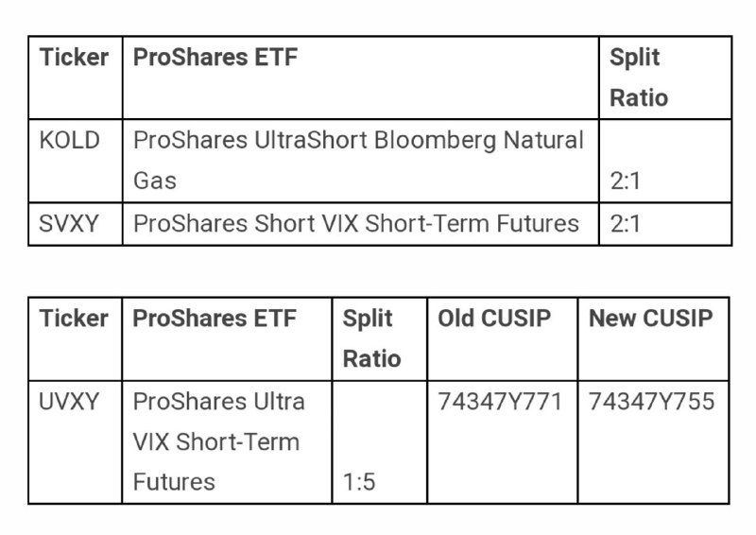Screen dimensions: 756x535
Task: Click the UVXY ticker cell
Action: coord(75,441)
